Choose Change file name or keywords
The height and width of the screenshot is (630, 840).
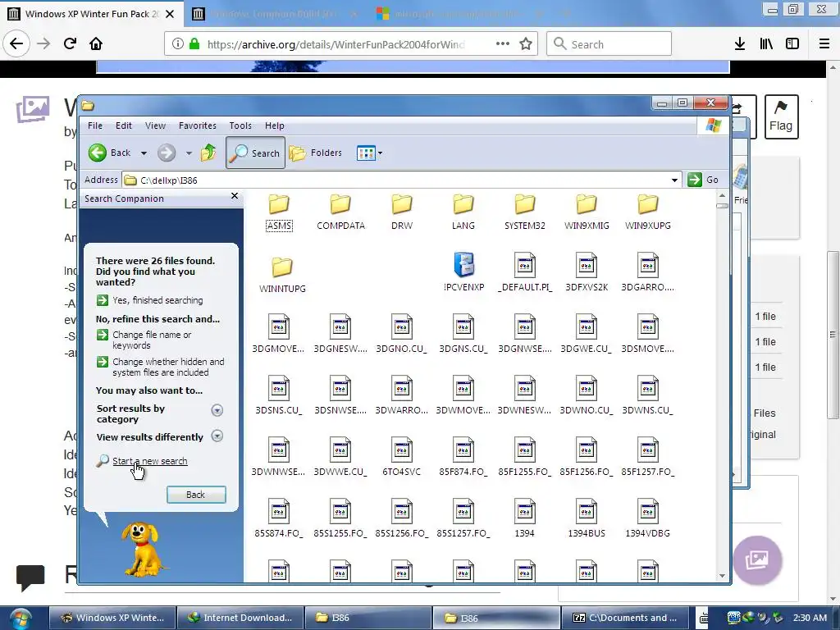click(x=144, y=340)
